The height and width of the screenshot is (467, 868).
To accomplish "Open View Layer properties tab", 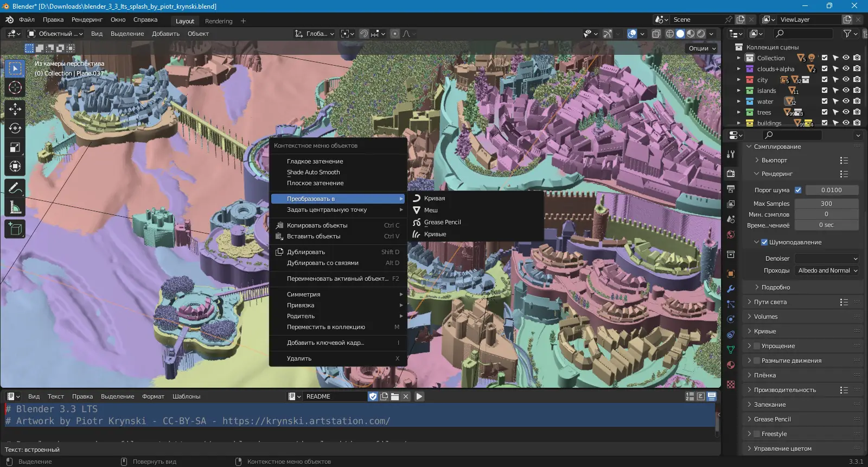I will click(x=731, y=204).
